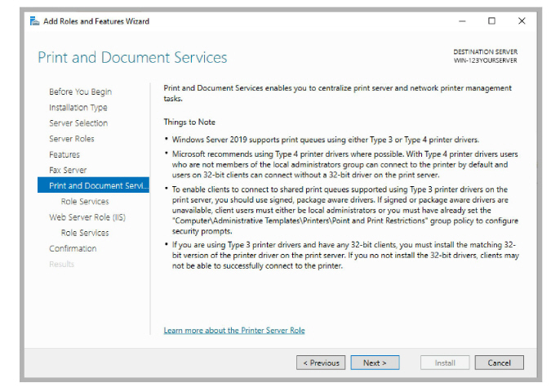560x392 pixels.
Task: Click the DESTINATION SERVER label
Action: (x=486, y=51)
